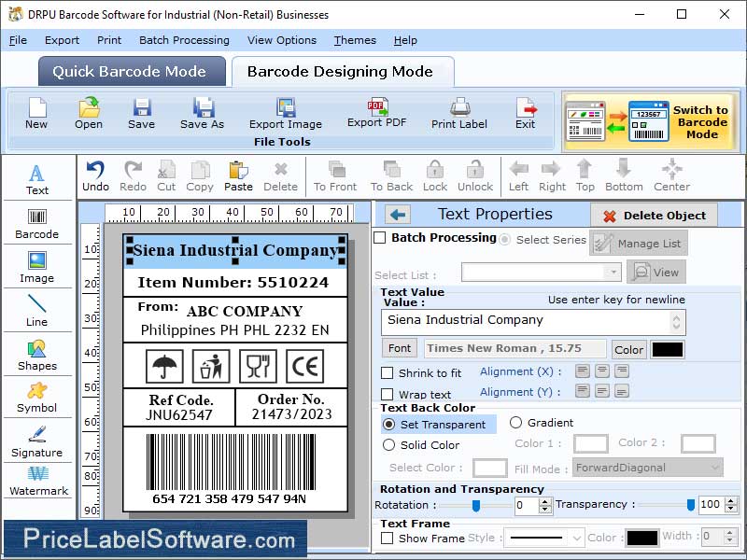The height and width of the screenshot is (560, 747).
Task: Select the Watermark tool
Action: pos(38,482)
